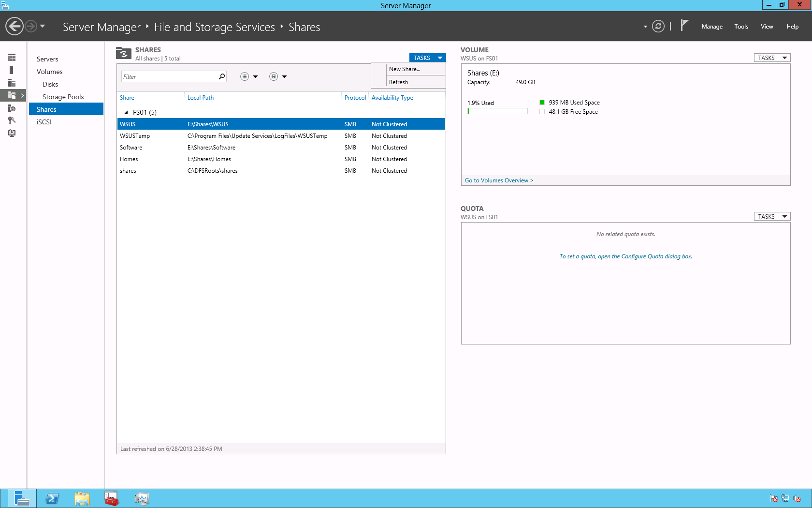
Task: Click the network tray icon
Action: (785, 498)
